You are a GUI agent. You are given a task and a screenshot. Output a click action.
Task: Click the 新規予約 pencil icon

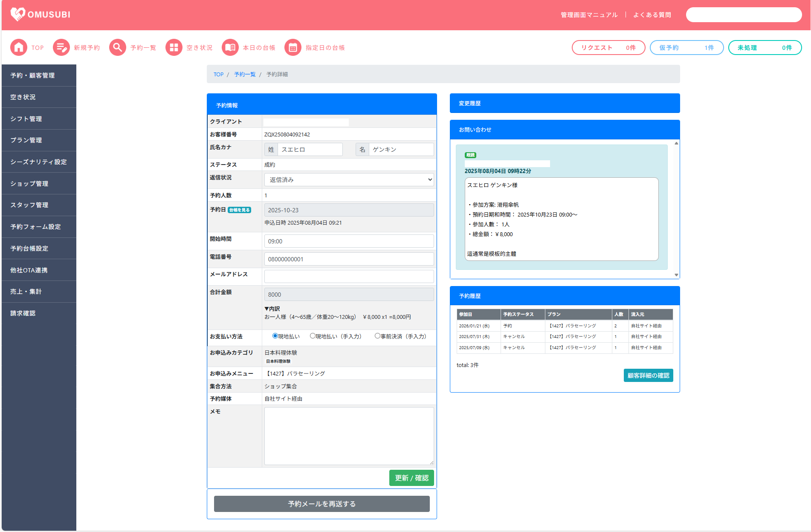(x=61, y=48)
